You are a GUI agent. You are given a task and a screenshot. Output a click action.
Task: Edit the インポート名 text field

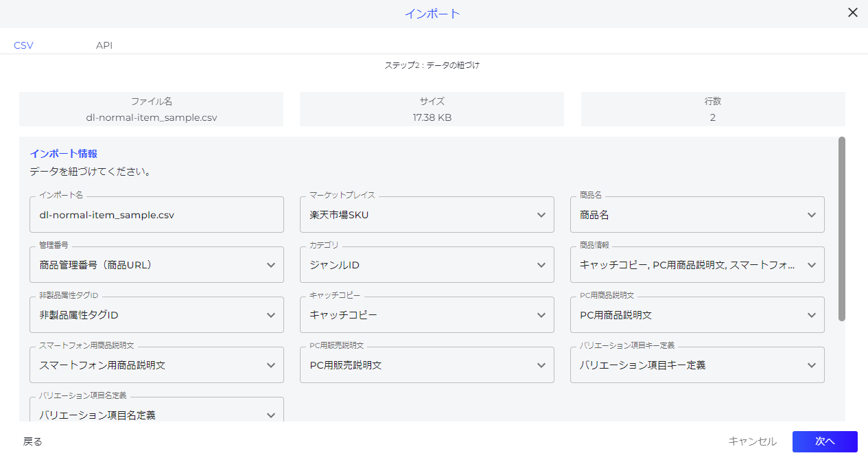coord(156,215)
